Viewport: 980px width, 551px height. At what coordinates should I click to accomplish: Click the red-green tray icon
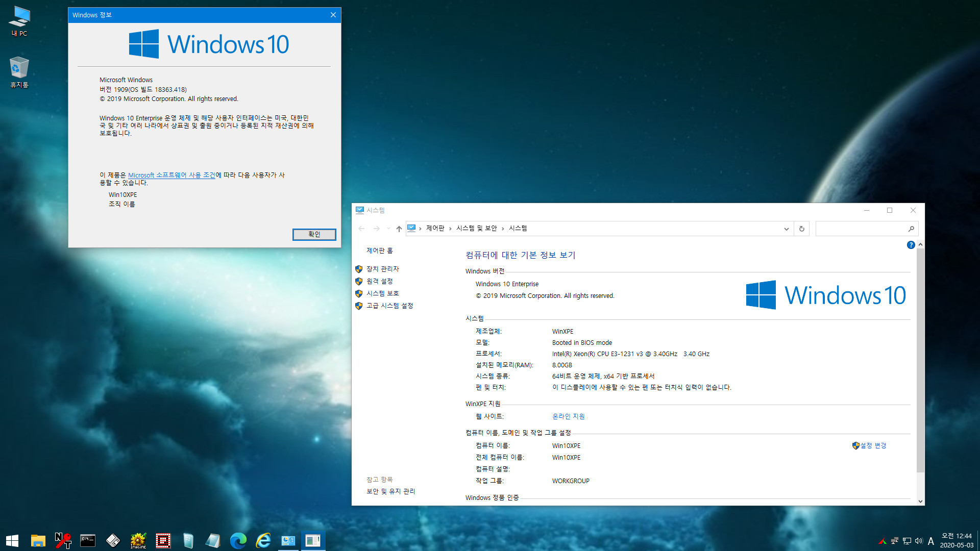[x=882, y=541]
